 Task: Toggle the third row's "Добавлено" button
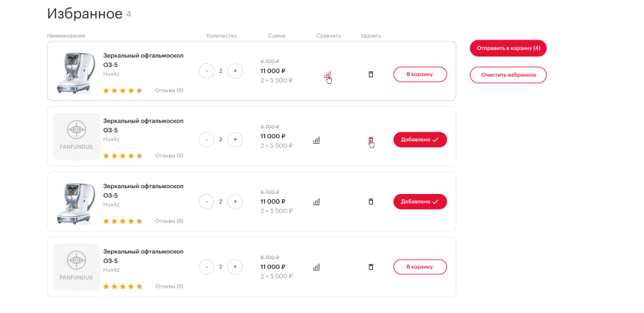pyautogui.click(x=420, y=201)
